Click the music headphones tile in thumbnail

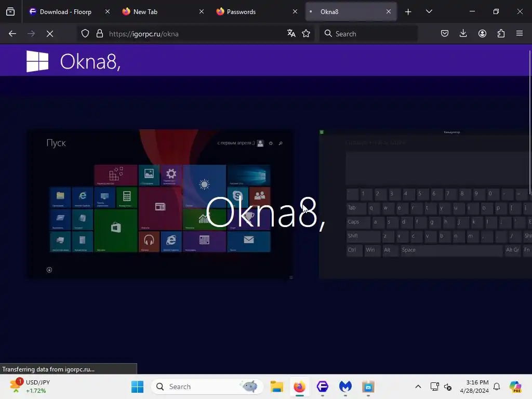click(149, 242)
